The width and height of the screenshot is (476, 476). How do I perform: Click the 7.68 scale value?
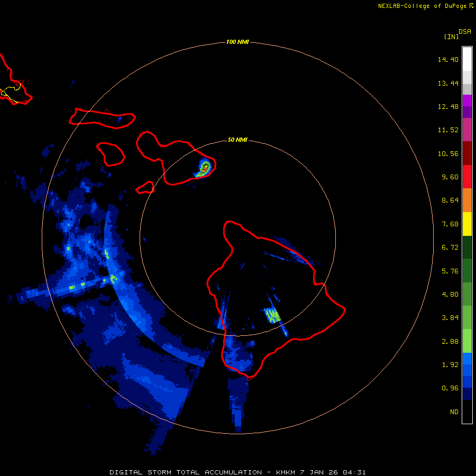[x=450, y=224]
